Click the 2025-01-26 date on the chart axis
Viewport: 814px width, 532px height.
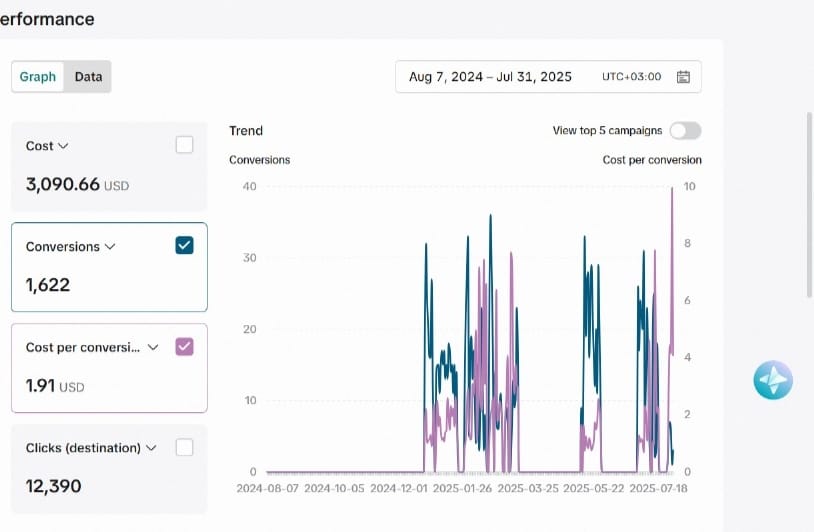461,489
